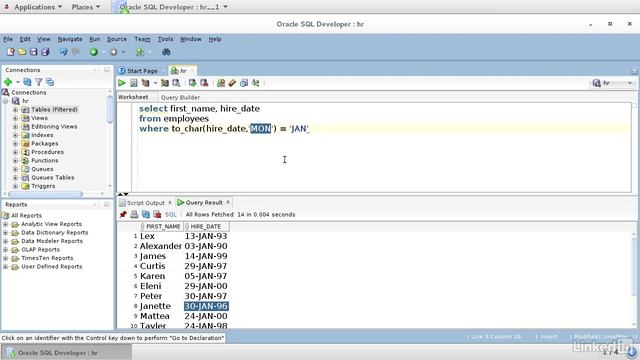Open the Explain Plan dropdown arrow
Viewport: 640px width, 360px height.
155,83
